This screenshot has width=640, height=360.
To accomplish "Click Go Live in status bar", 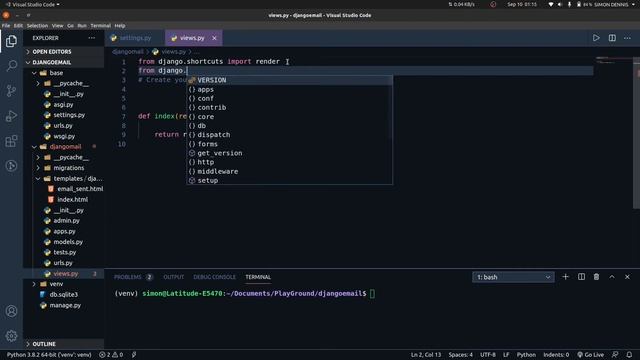I will point(591,355).
